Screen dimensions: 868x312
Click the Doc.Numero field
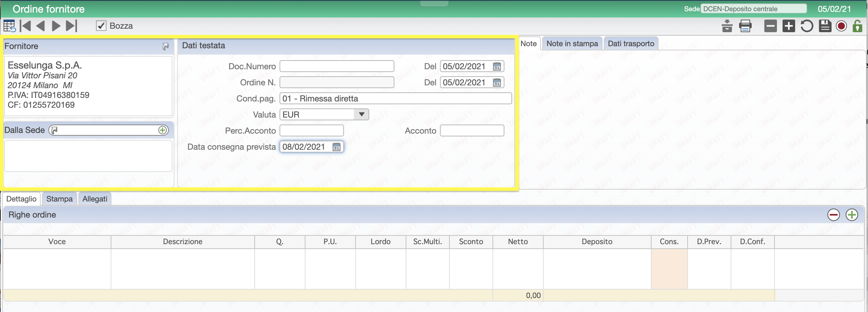pyautogui.click(x=337, y=66)
